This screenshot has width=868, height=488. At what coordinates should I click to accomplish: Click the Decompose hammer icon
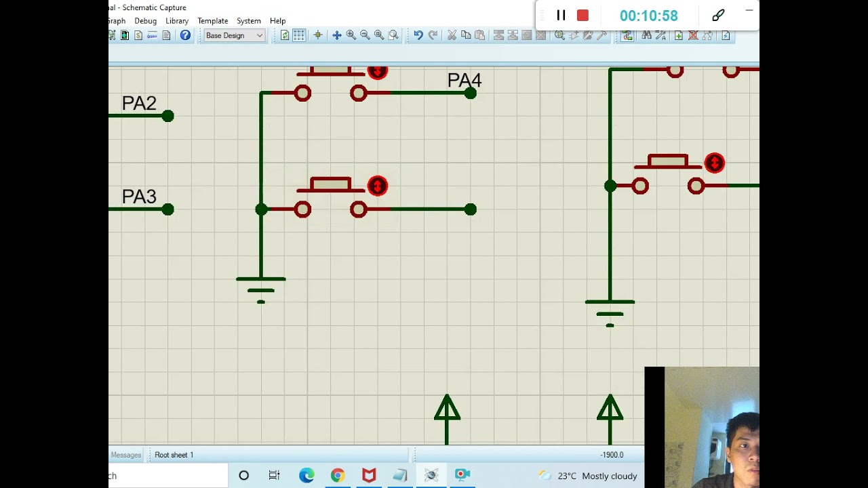click(601, 35)
